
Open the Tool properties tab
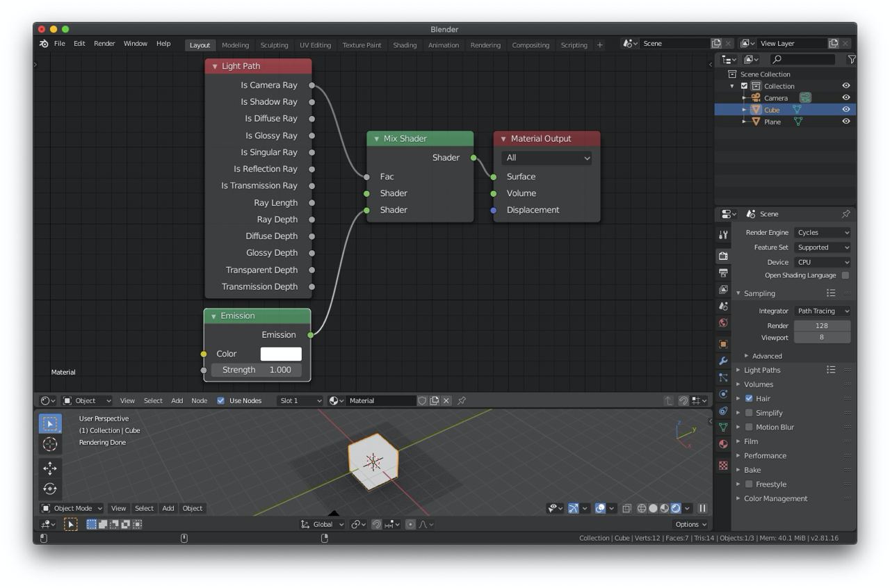723,235
